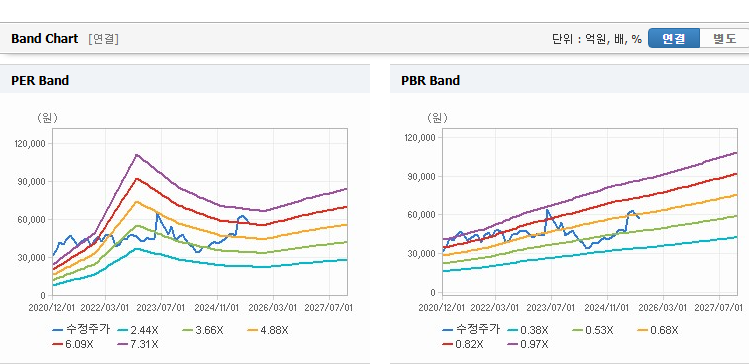Toggle 4.88X legend entry in PER Band
This screenshot has width=749, height=364.
coord(269,330)
